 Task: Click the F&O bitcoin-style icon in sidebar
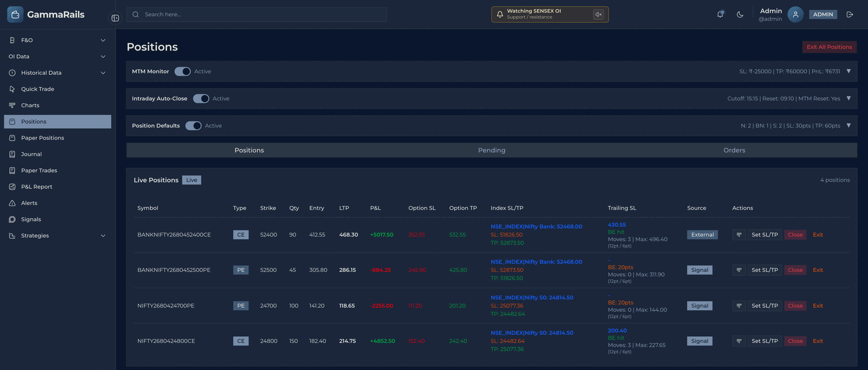click(12, 40)
